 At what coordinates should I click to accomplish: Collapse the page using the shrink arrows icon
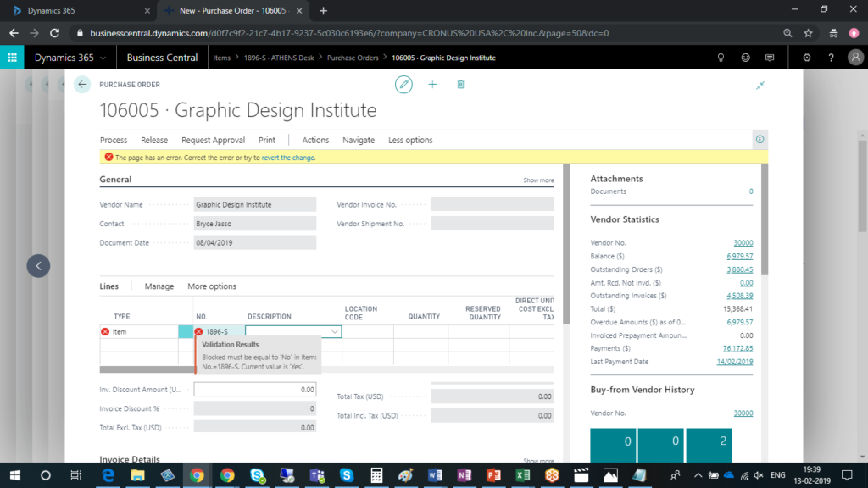760,85
